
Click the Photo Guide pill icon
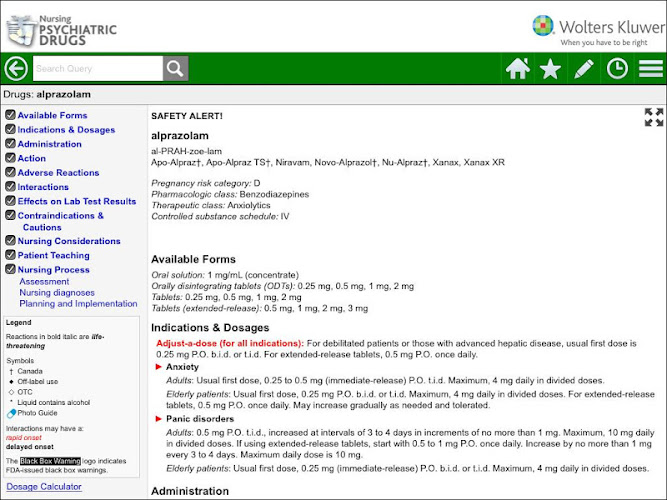pyautogui.click(x=11, y=413)
